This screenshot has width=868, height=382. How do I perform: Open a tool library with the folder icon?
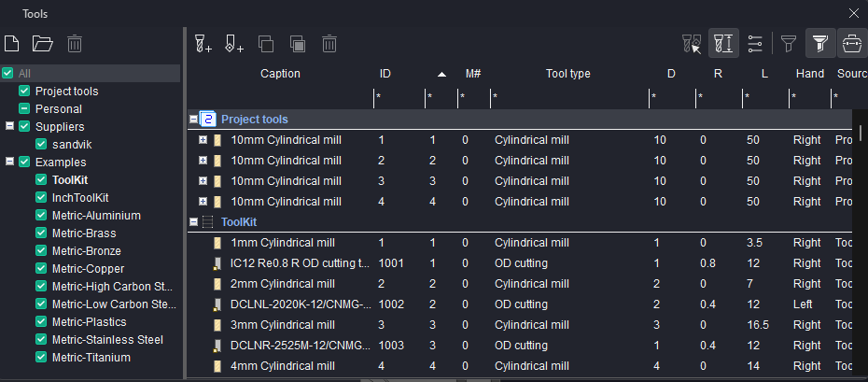pos(43,43)
